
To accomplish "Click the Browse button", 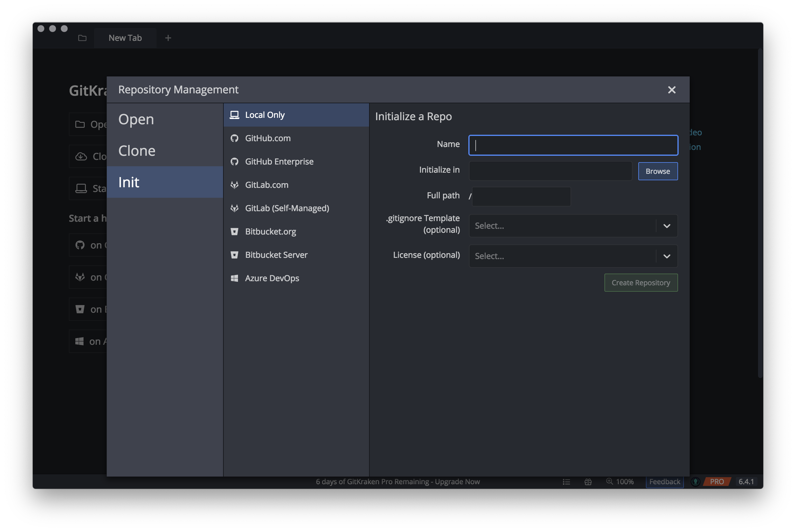I will (658, 171).
